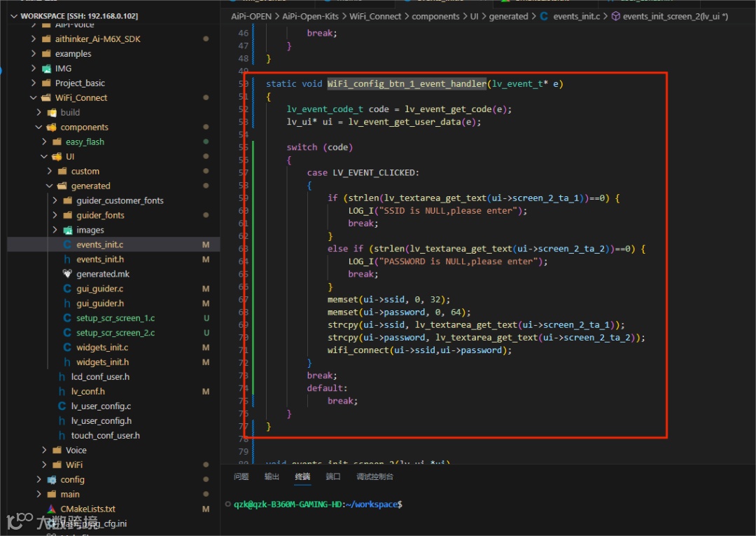Open the events_init.c file in explorer

(x=100, y=245)
